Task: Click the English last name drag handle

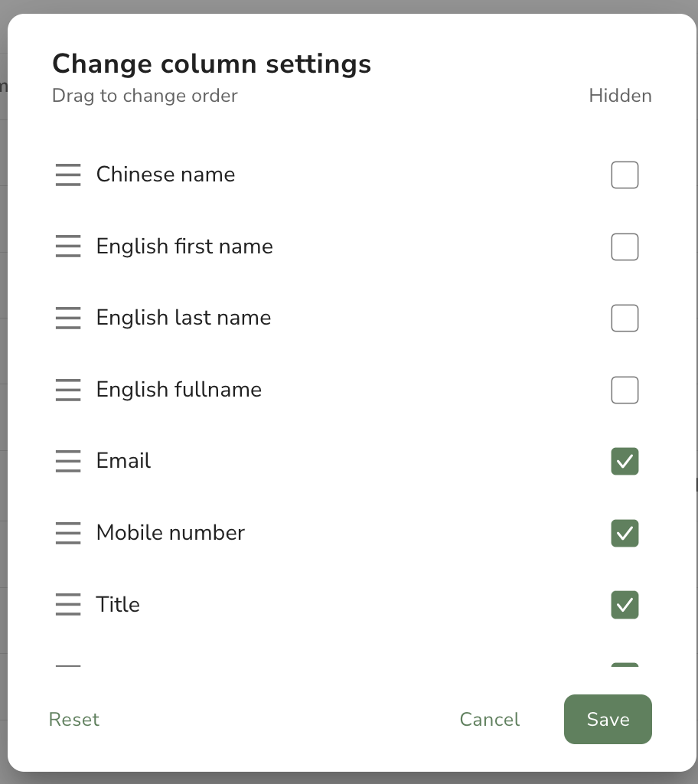Action: (68, 318)
